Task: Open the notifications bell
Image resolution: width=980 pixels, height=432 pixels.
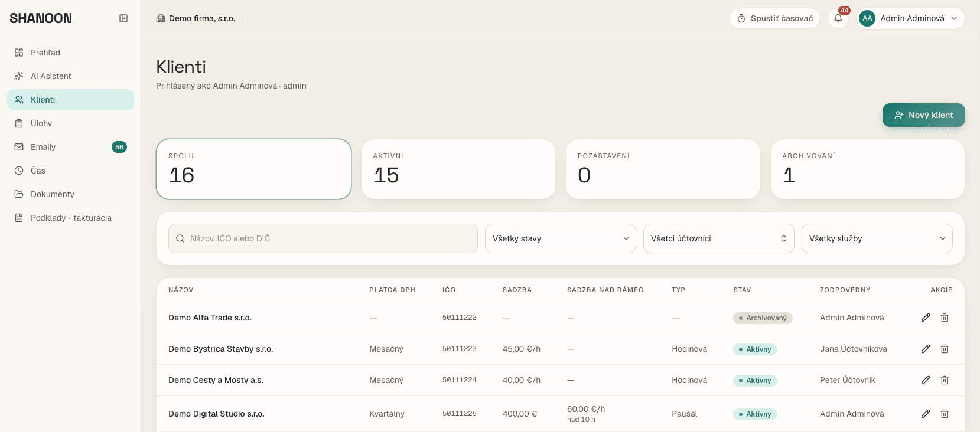Action: [838, 18]
